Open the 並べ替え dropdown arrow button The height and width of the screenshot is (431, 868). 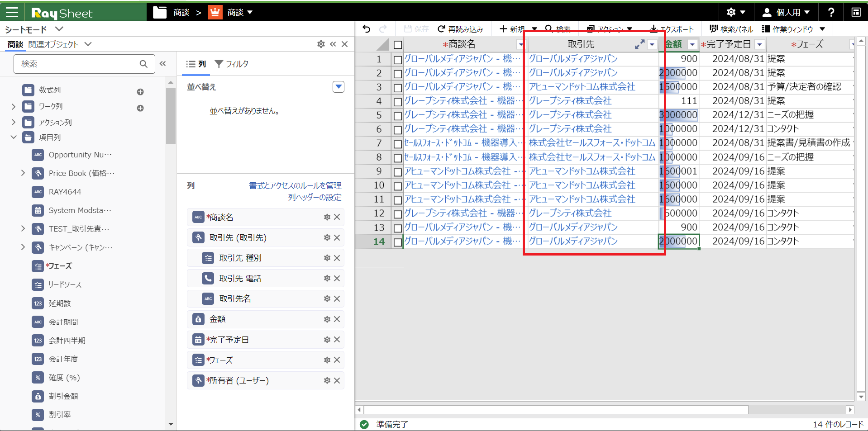pyautogui.click(x=338, y=87)
